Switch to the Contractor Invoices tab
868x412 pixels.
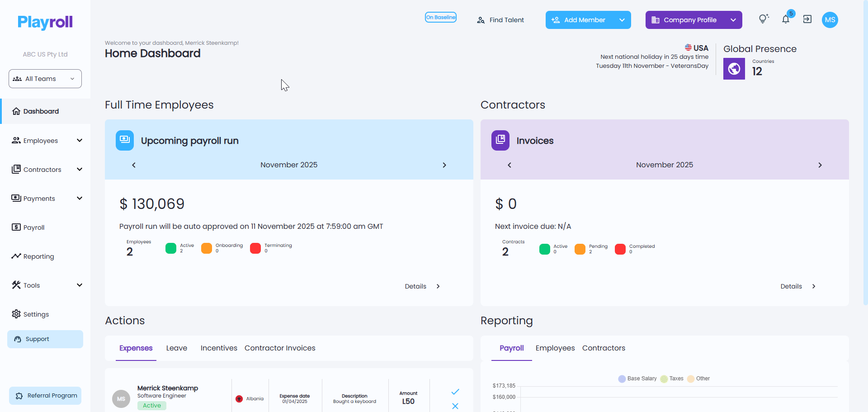(280, 348)
